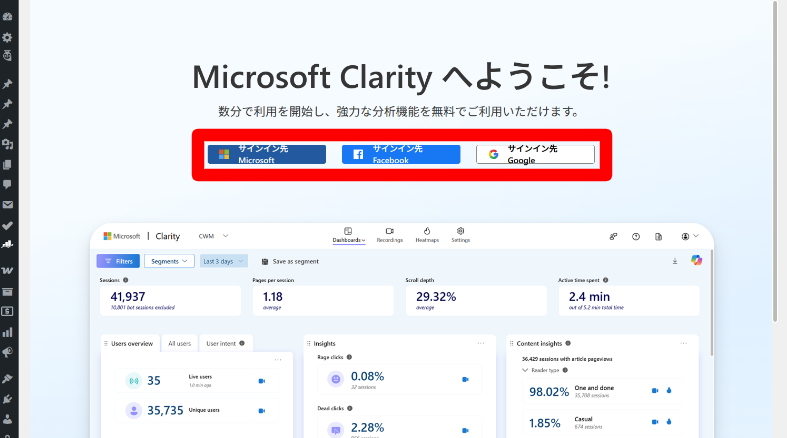Click the info icon next to Sessions
787x438 pixels.
point(125,280)
